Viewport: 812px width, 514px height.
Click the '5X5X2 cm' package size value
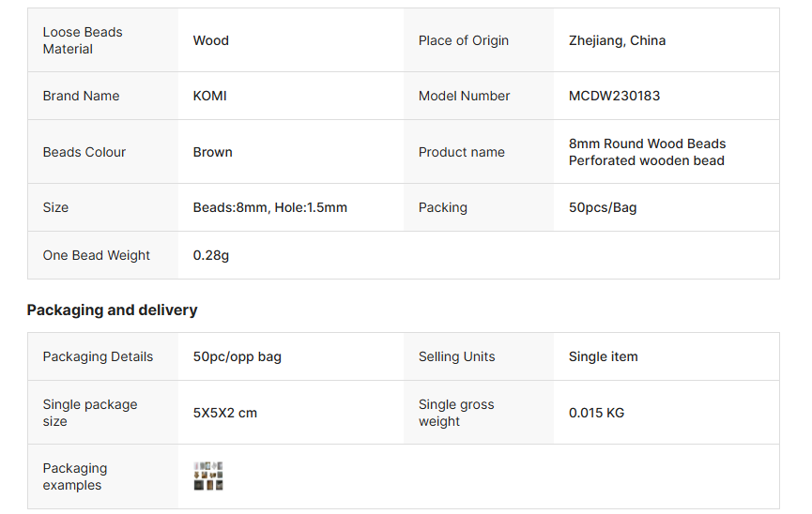(x=224, y=413)
